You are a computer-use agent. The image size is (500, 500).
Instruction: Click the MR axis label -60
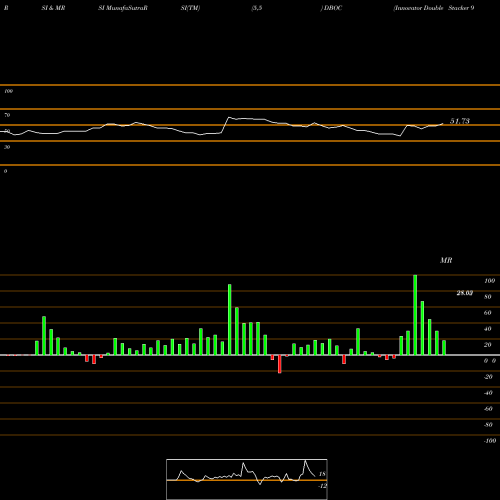[488, 409]
